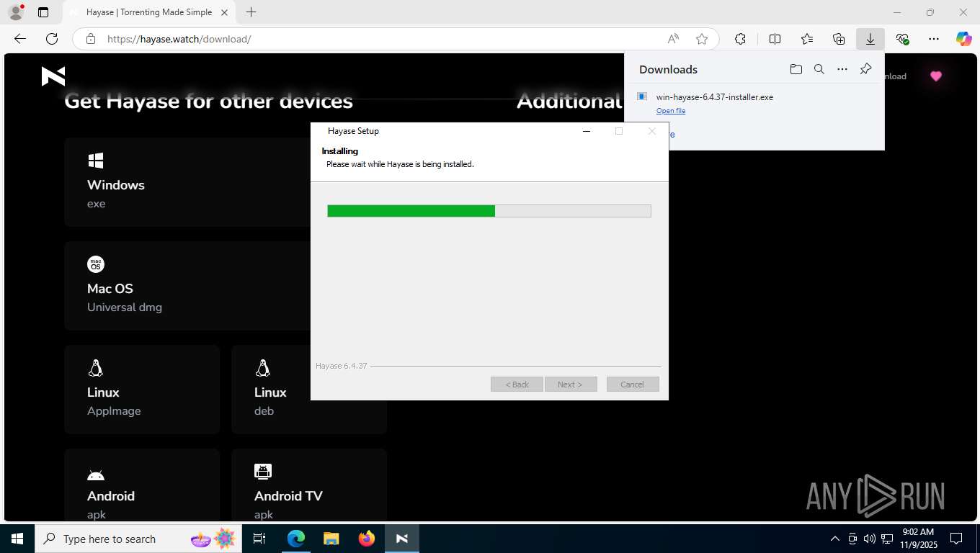Open more options in Downloads panel
The height and width of the screenshot is (553, 980).
(842, 69)
